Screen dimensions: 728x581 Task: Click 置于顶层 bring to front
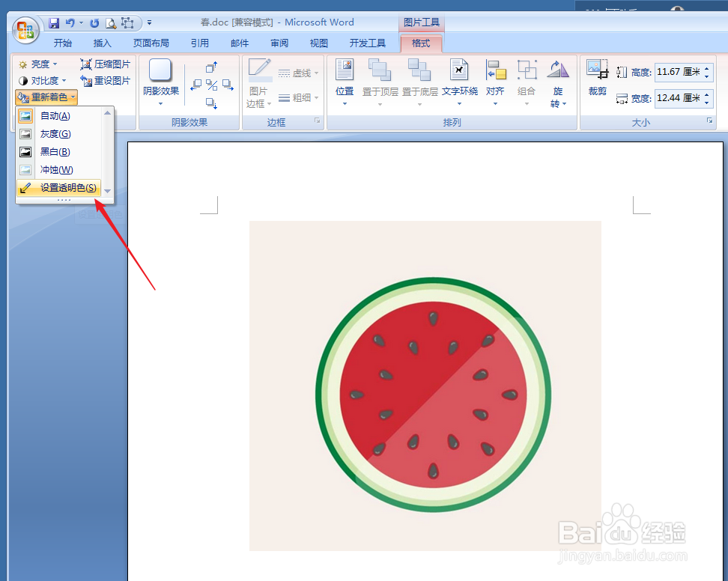click(x=380, y=83)
